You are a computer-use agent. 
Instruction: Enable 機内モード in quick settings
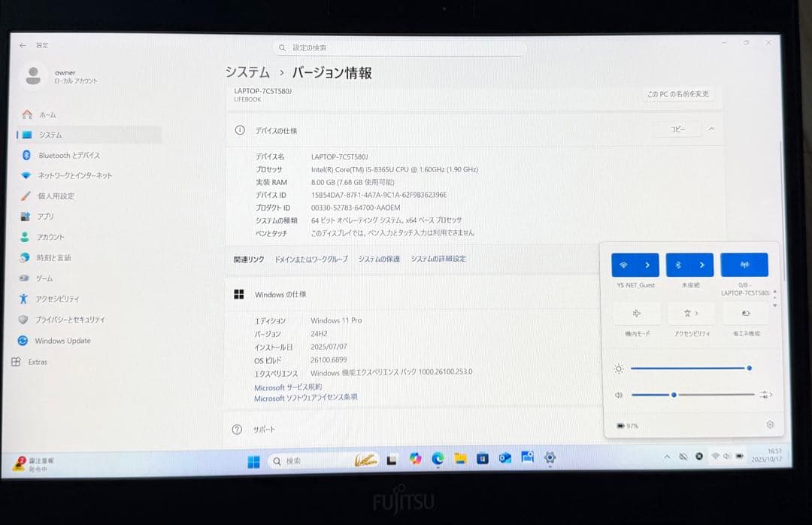point(635,313)
